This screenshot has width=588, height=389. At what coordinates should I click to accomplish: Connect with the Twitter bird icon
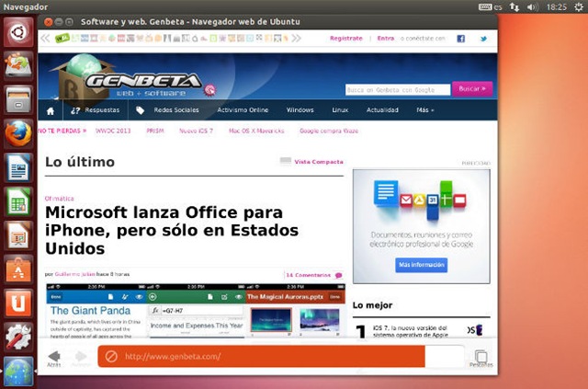(483, 39)
